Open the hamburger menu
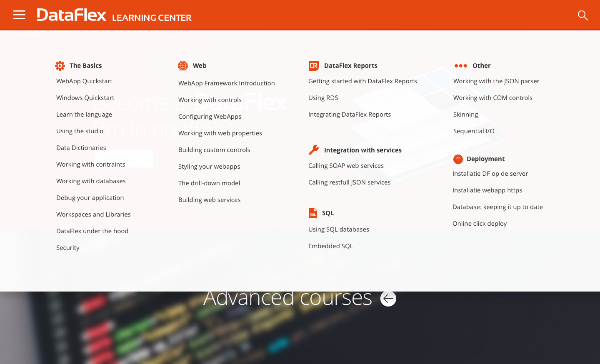The width and height of the screenshot is (600, 364). 19,15
